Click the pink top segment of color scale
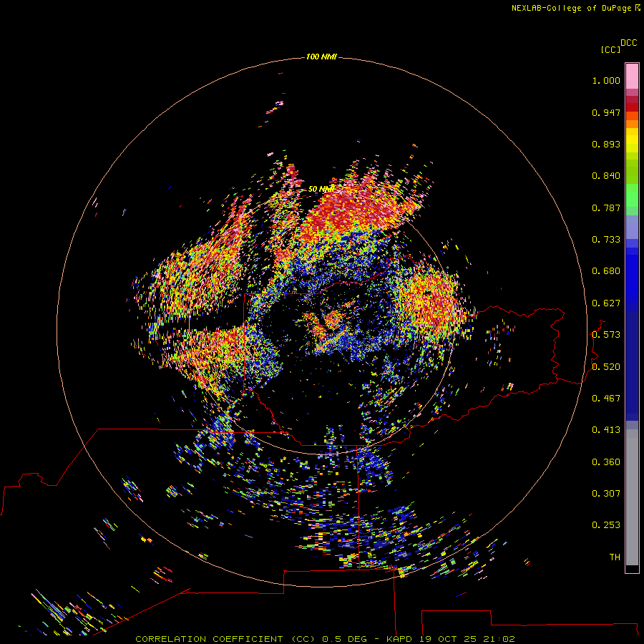644x644 pixels. tap(632, 77)
